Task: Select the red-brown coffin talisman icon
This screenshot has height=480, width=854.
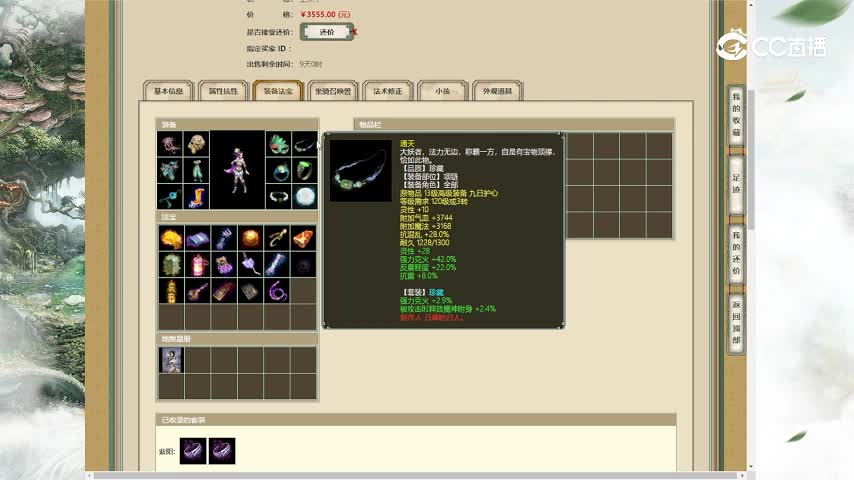Action: tap(224, 291)
